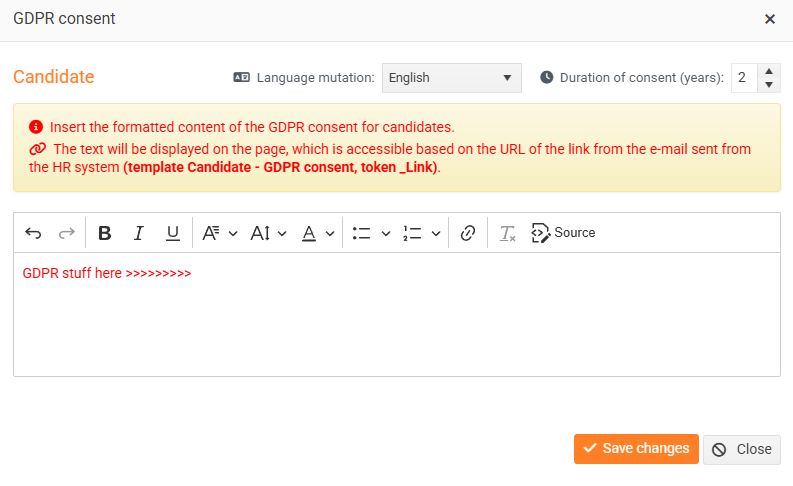Click the Save changes button
The image size is (793, 486).
[x=636, y=449]
